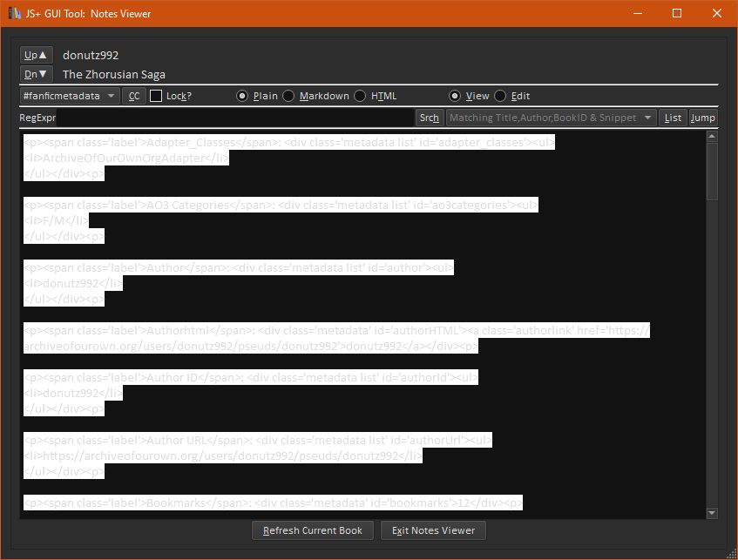Viewport: 738px width, 560px height.
Task: Click the author name donutz992 label
Action: click(x=91, y=55)
